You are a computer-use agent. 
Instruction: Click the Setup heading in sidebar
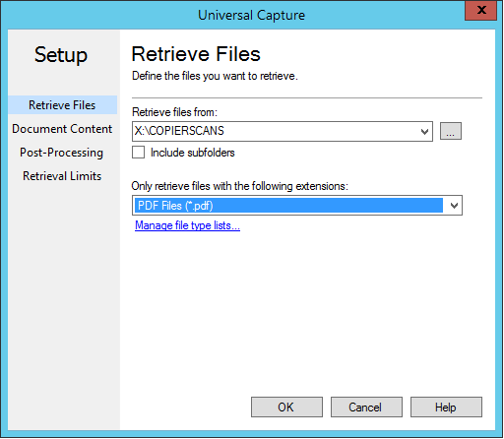61,54
